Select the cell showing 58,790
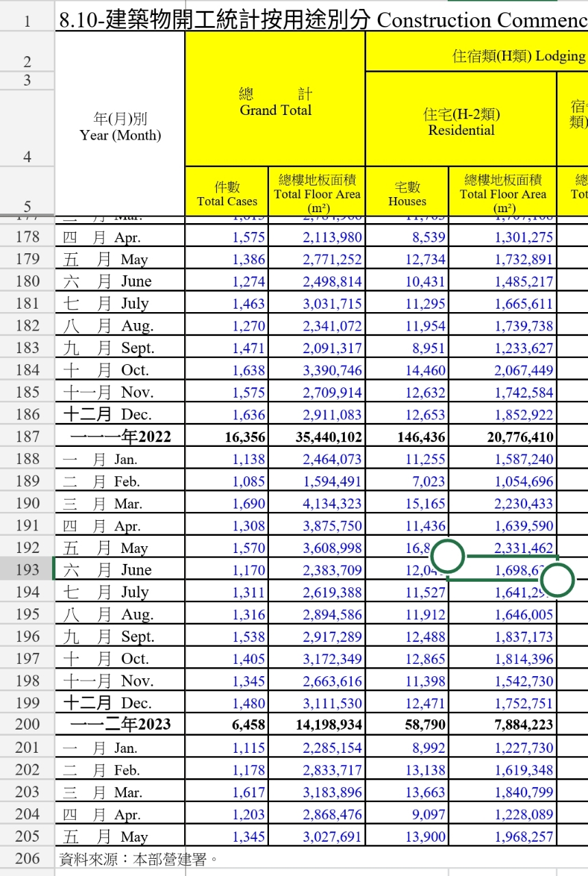The image size is (588, 876). pos(407,724)
